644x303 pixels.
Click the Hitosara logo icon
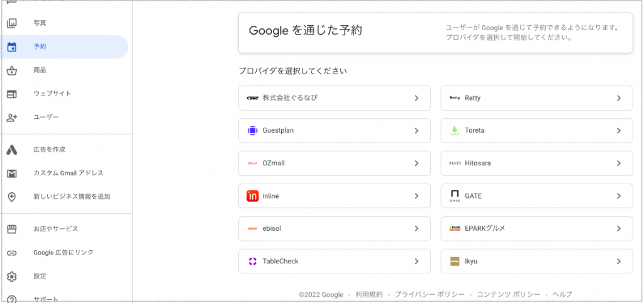[x=455, y=163]
